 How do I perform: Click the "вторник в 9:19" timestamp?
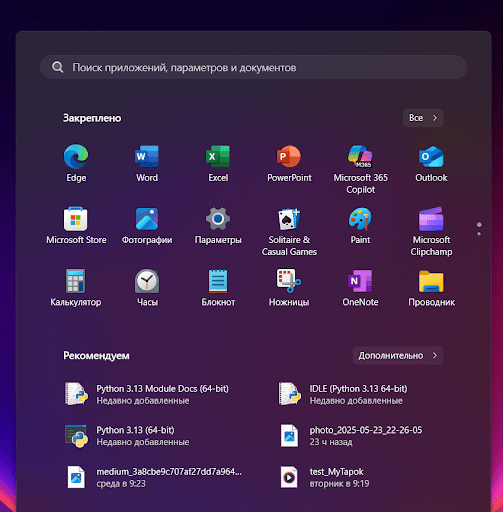pos(339,484)
